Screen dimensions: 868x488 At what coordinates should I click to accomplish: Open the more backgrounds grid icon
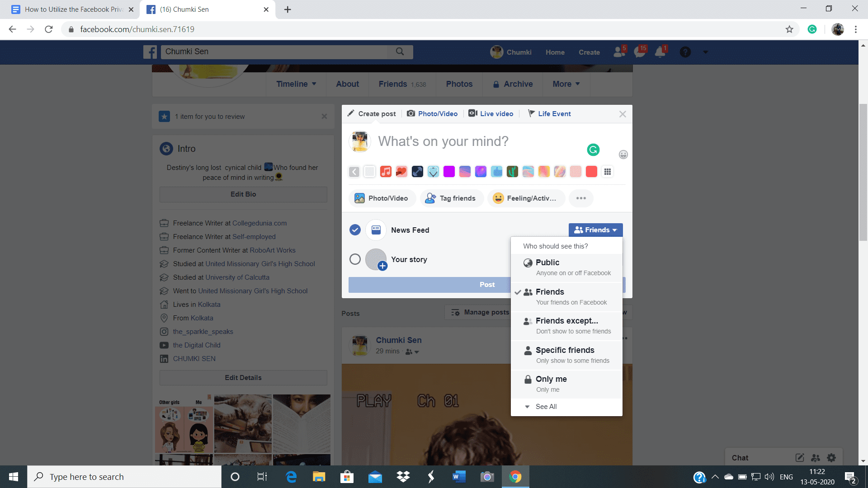point(607,172)
